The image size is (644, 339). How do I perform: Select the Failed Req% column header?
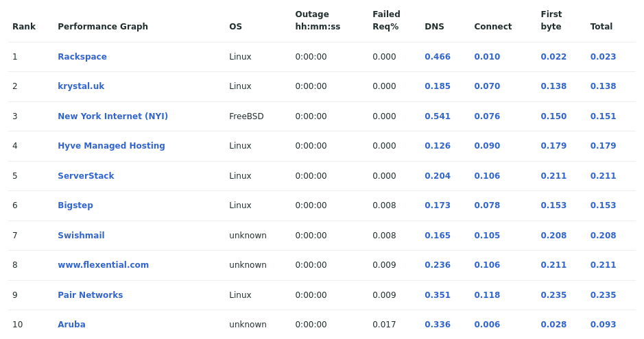[x=386, y=21]
